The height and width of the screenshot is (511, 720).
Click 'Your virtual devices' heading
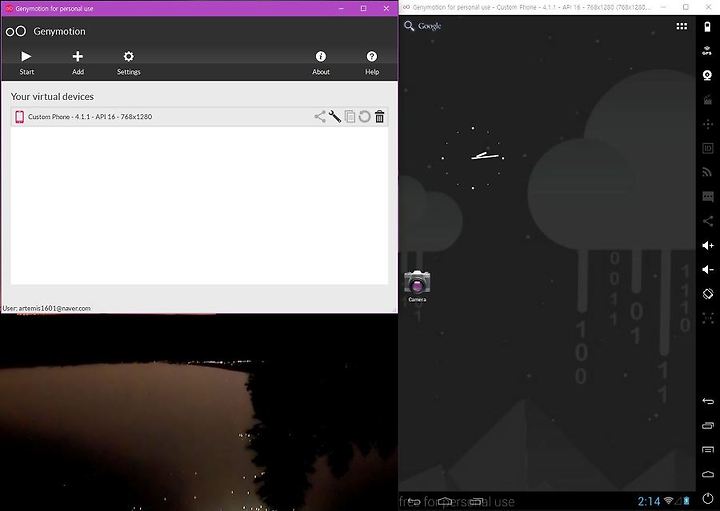52,96
